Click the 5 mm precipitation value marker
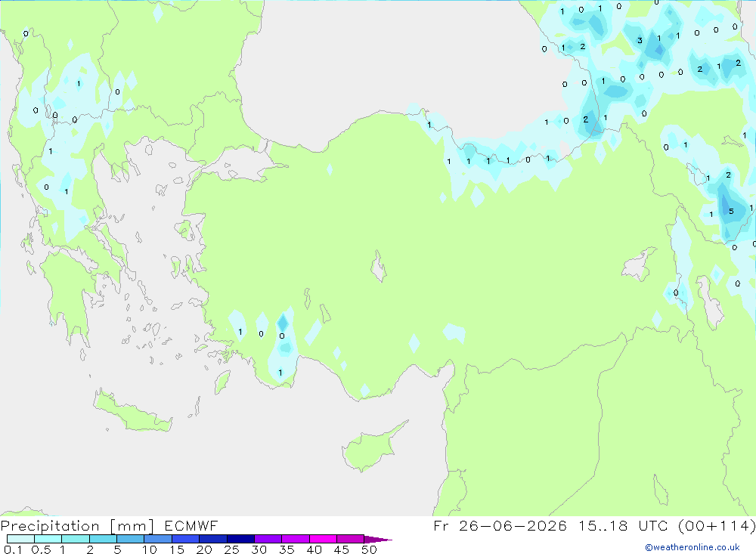 pos(731,211)
